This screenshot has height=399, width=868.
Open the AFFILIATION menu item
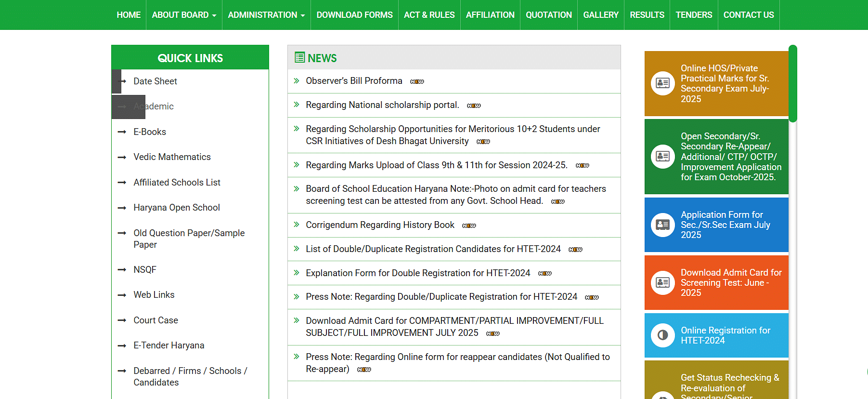[490, 15]
